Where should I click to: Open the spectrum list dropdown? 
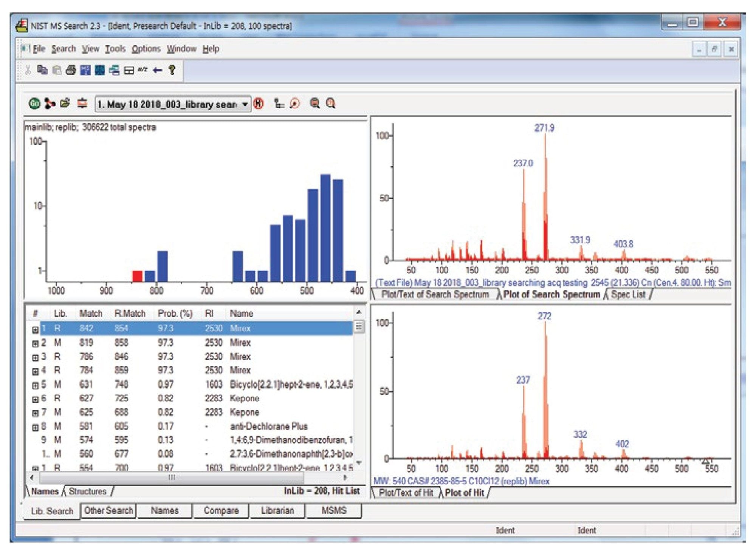pyautogui.click(x=245, y=104)
